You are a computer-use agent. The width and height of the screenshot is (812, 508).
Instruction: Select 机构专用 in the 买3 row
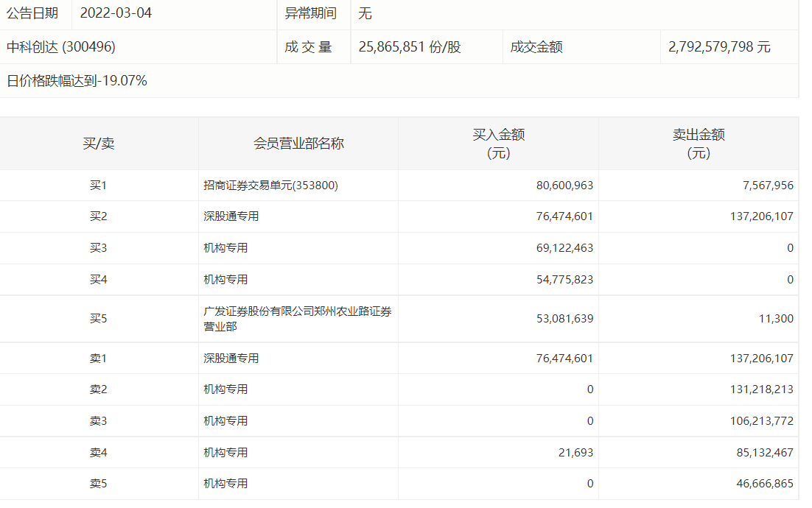click(x=225, y=248)
